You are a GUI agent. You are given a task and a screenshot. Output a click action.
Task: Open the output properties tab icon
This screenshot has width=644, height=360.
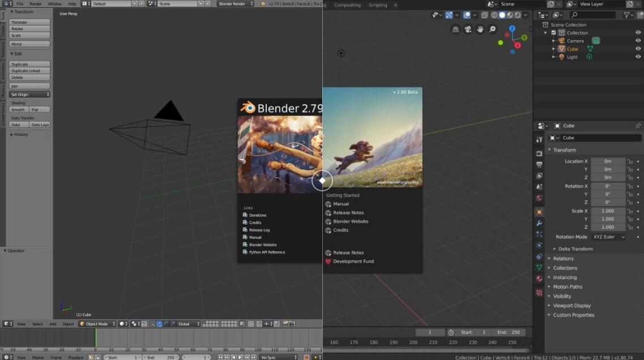coord(539,164)
